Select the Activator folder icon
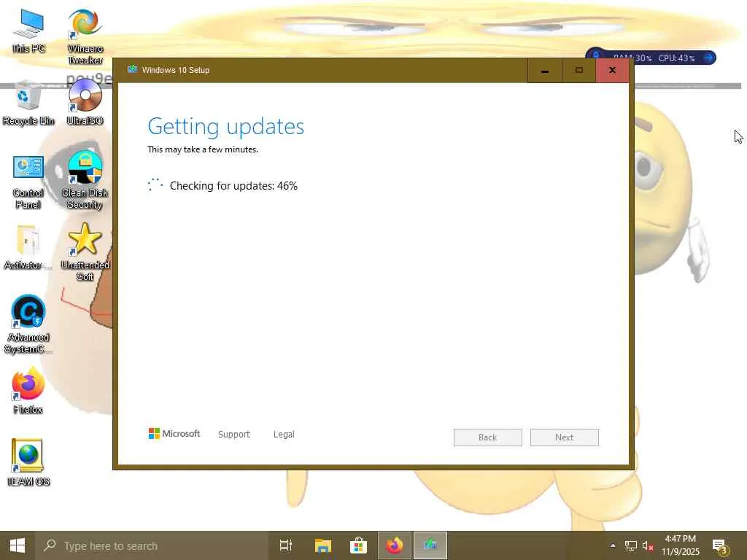This screenshot has width=747, height=560. (28, 248)
